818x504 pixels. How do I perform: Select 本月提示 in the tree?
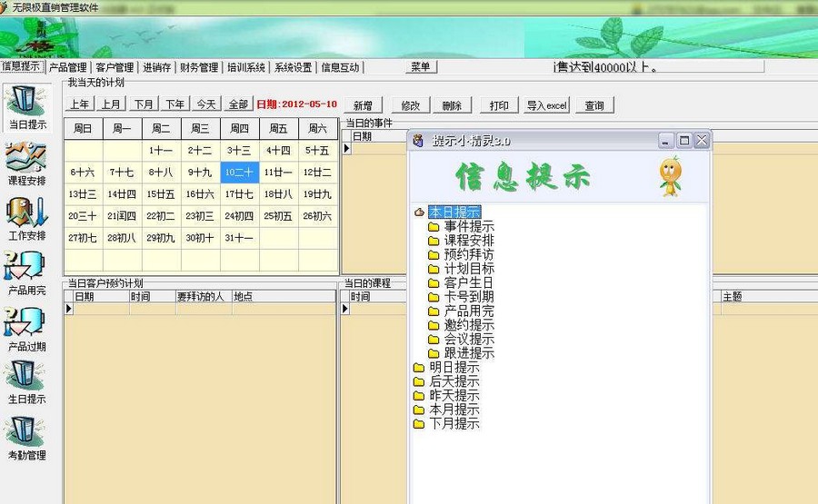tap(454, 410)
